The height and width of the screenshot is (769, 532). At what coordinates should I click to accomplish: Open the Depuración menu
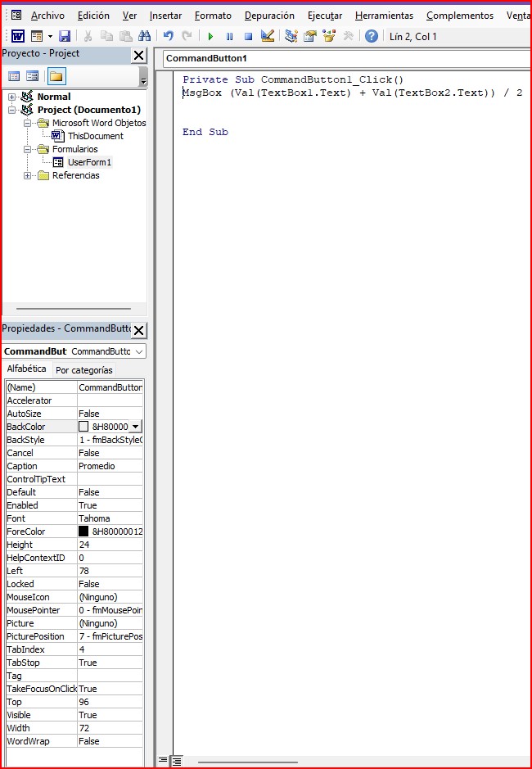[269, 16]
